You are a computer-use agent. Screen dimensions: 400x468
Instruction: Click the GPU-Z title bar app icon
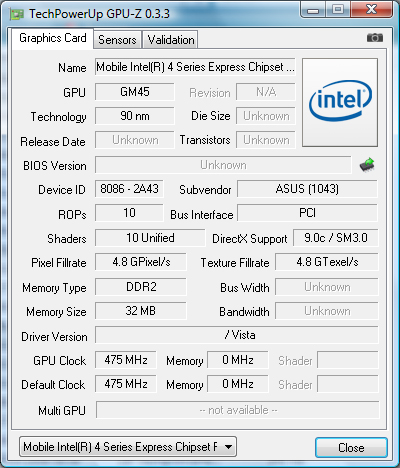[17, 14]
